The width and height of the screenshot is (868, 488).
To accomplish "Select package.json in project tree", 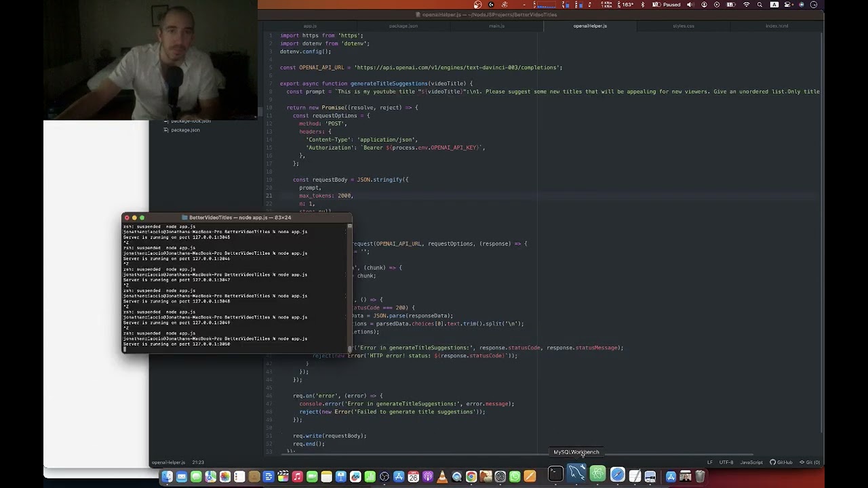I will tap(185, 130).
